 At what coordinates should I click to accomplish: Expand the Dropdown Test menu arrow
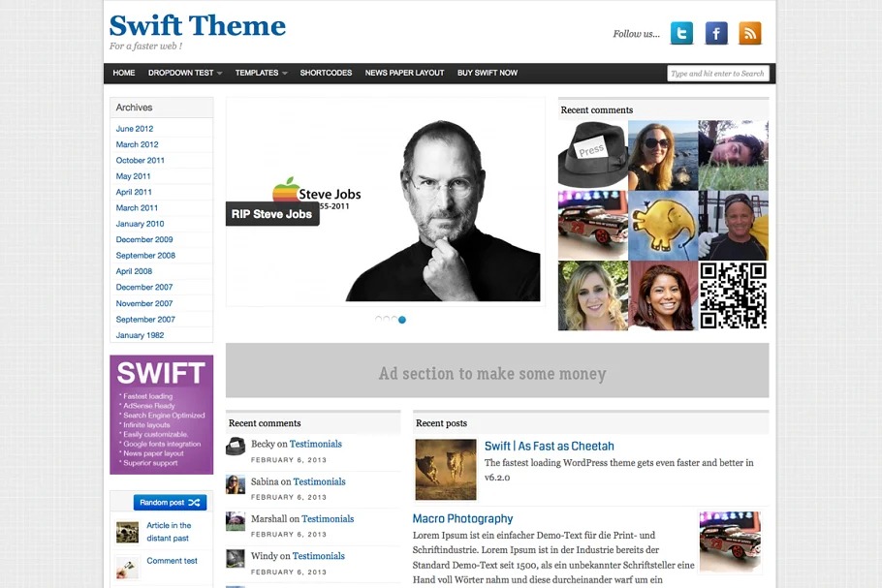219,73
